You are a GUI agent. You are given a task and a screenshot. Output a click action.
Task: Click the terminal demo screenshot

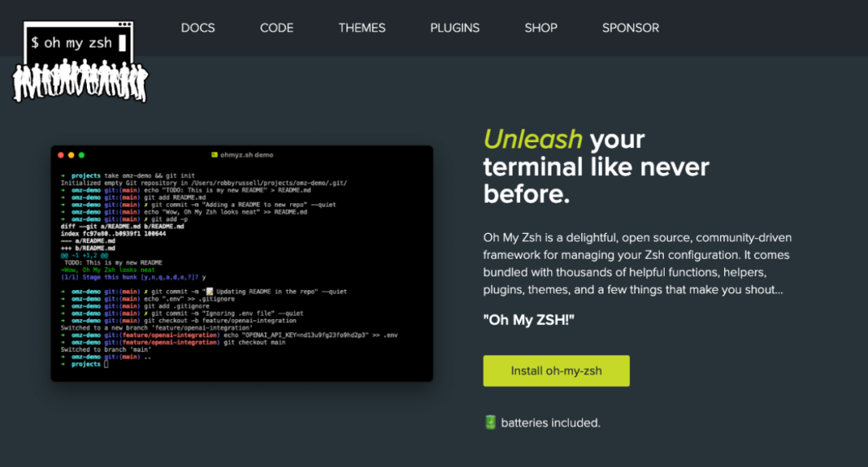click(x=242, y=264)
